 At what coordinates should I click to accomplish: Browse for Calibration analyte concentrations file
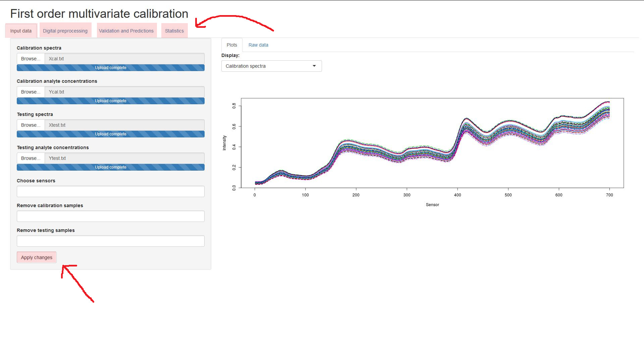(31, 92)
